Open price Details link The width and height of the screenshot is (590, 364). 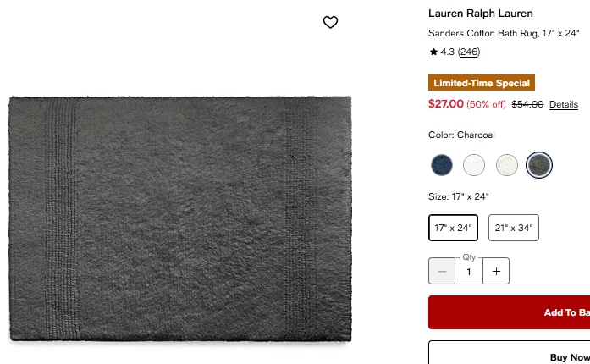[x=563, y=104]
